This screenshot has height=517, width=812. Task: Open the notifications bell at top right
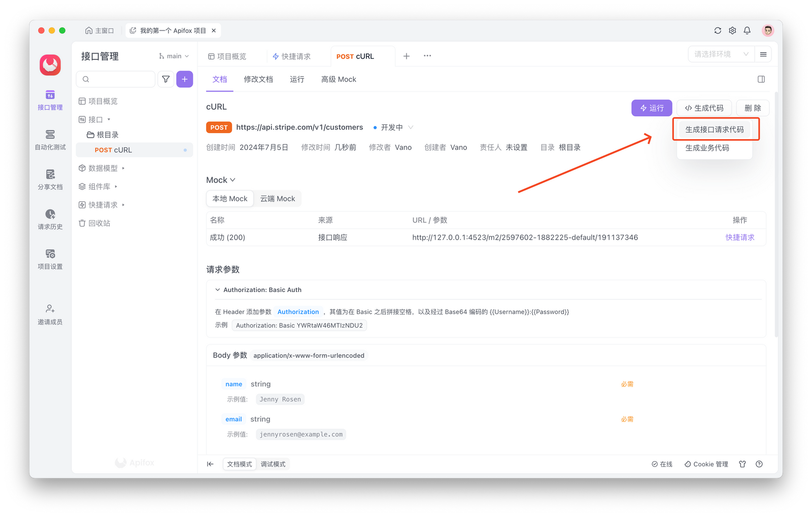pos(747,30)
